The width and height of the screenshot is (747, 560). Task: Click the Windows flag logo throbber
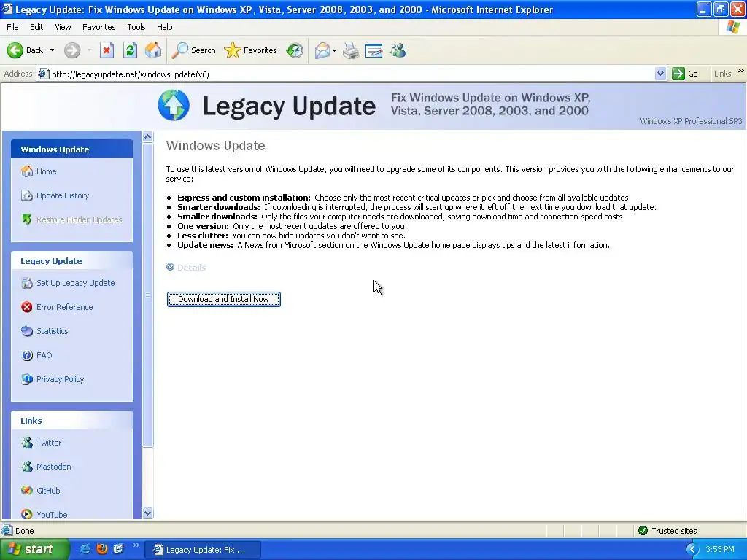click(733, 27)
